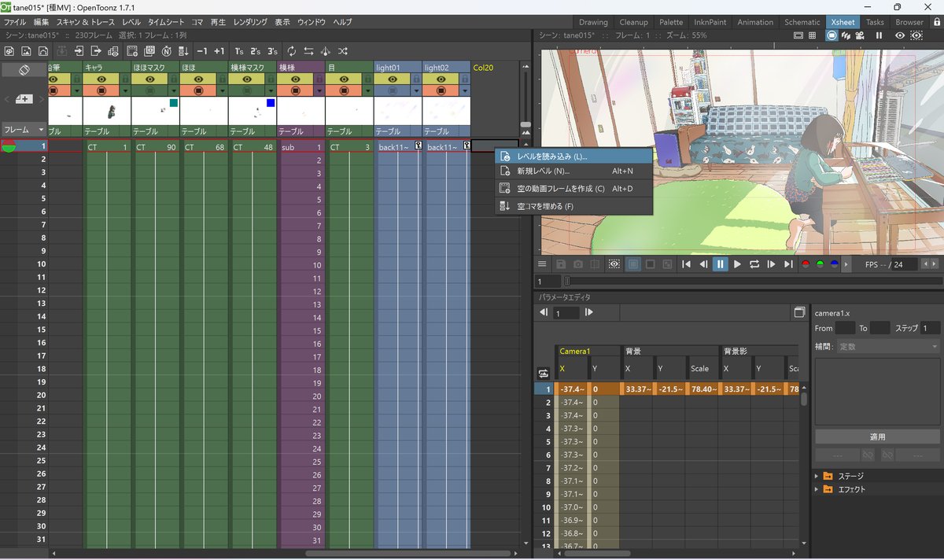Toggle camstand visibility of light02 column
Screen dimensions: 944x560
tap(442, 90)
